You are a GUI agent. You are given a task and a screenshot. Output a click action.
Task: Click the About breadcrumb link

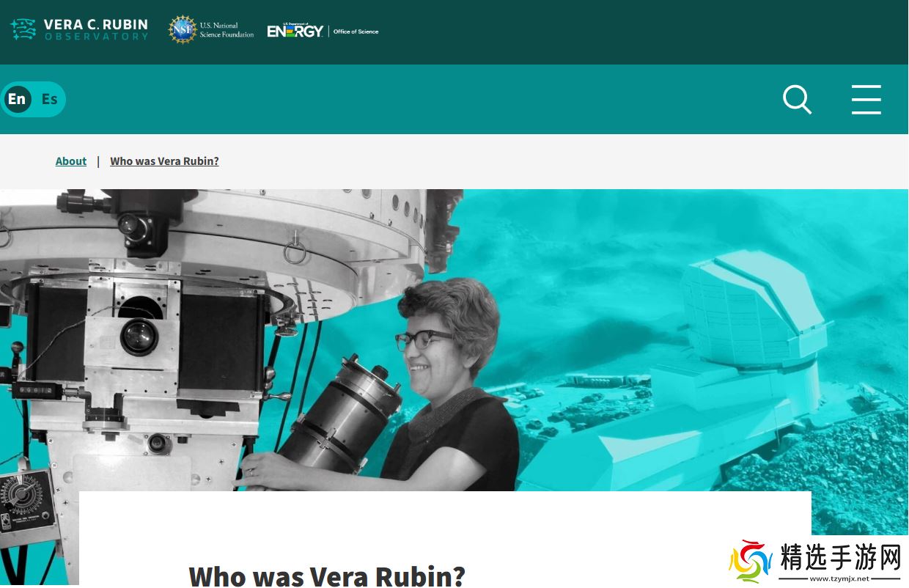71,161
